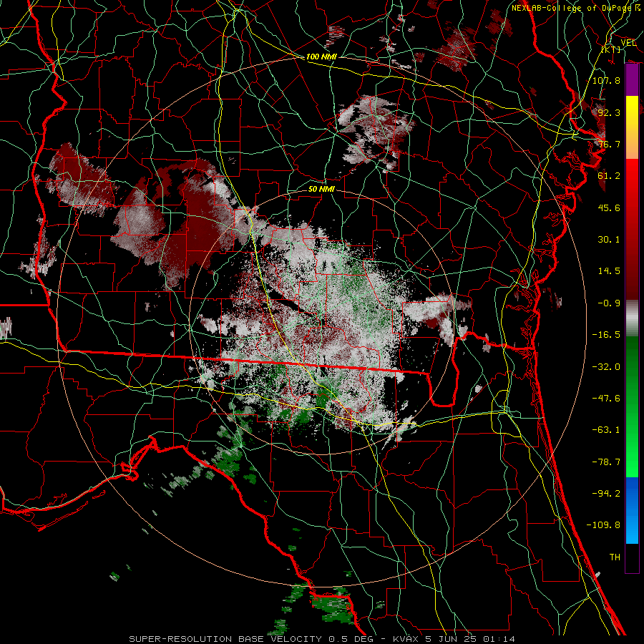Click the VEL legend title
The image size is (644, 644).
click(628, 43)
